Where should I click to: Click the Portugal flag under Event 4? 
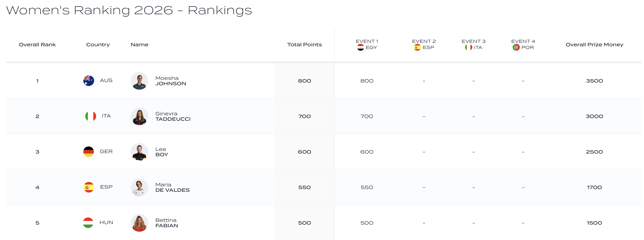[x=516, y=48]
